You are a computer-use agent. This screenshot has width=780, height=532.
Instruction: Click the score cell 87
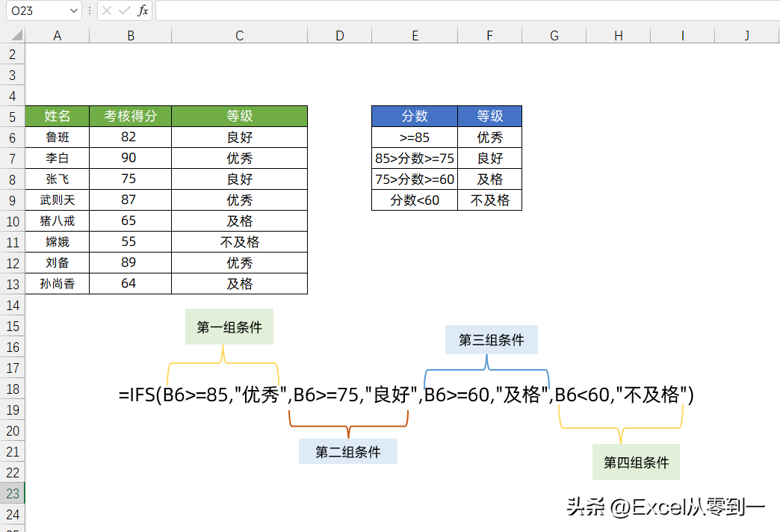coord(130,199)
